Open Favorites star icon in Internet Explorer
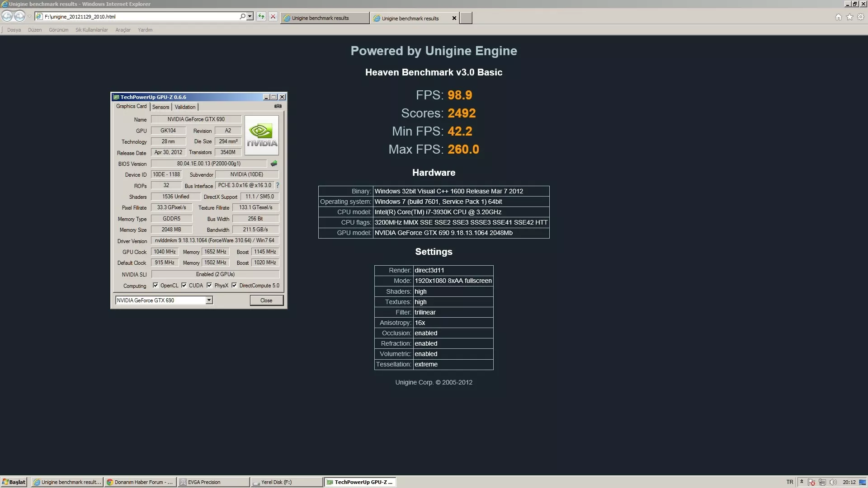The width and height of the screenshot is (868, 488). 850,17
